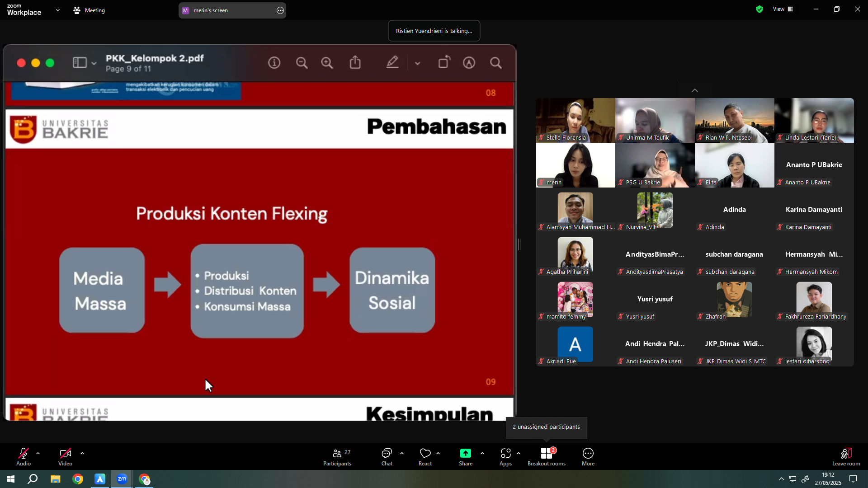This screenshot has width=868, height=488.
Task: Click the PDF share icon
Action: [x=355, y=62]
